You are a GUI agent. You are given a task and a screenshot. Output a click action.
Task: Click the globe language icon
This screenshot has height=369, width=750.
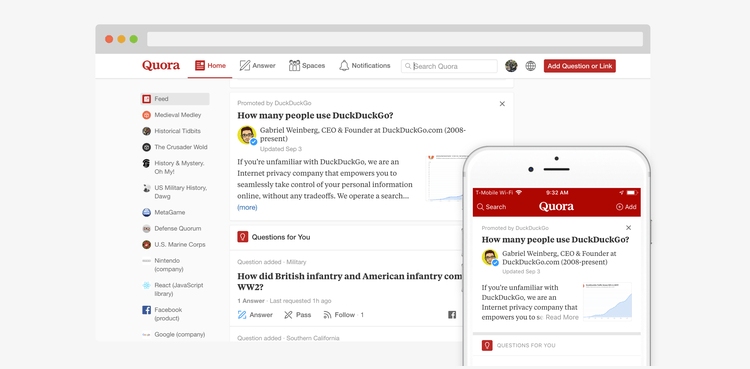coord(530,66)
